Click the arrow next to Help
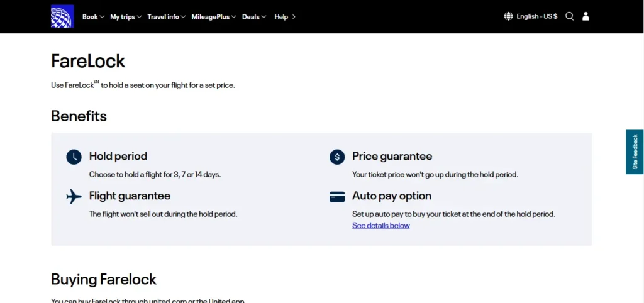The width and height of the screenshot is (644, 303). click(294, 17)
